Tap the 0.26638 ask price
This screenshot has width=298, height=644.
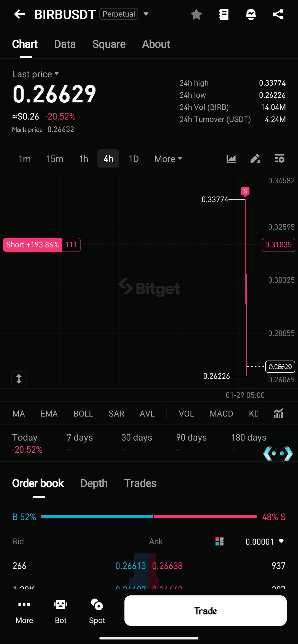tap(167, 566)
